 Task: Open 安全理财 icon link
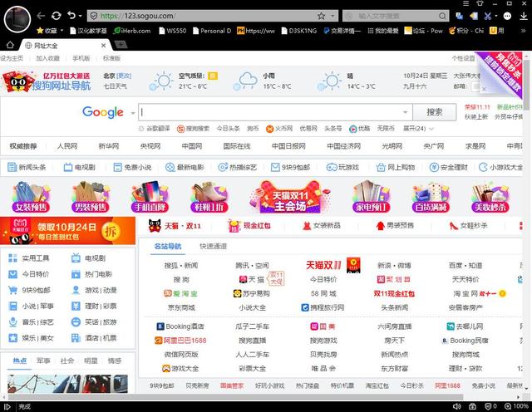pyautogui.click(x=434, y=167)
